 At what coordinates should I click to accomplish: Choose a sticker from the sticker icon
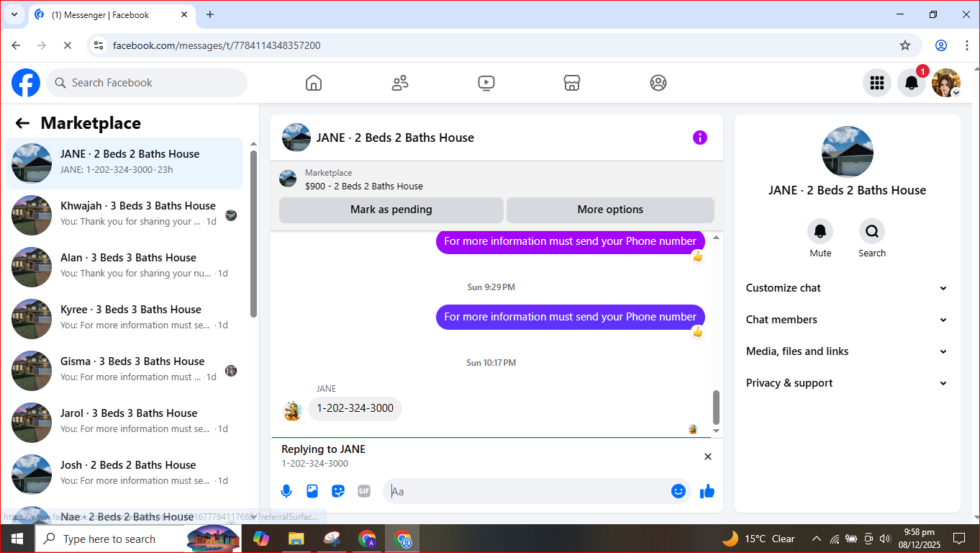(x=338, y=491)
